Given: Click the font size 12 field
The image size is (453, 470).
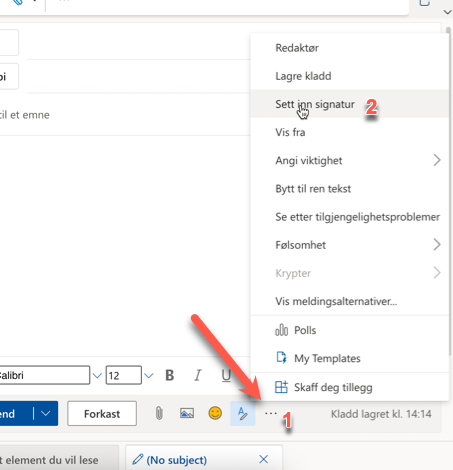Looking at the screenshot, I should coord(123,375).
